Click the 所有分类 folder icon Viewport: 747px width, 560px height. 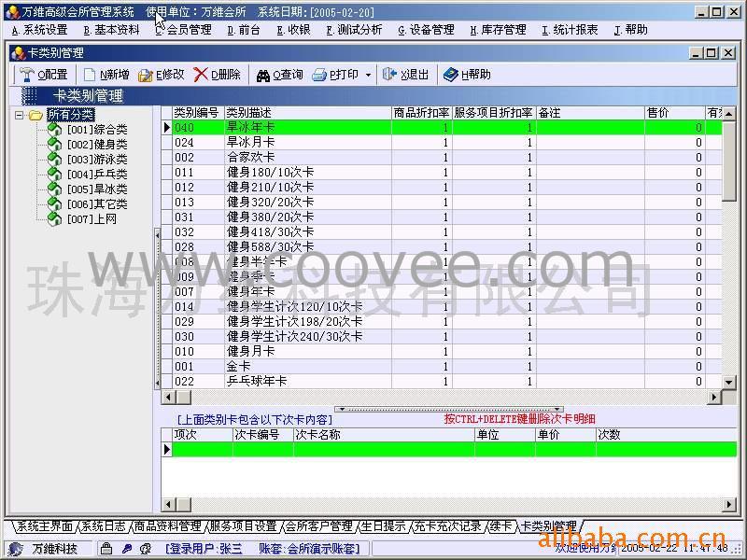(x=35, y=115)
